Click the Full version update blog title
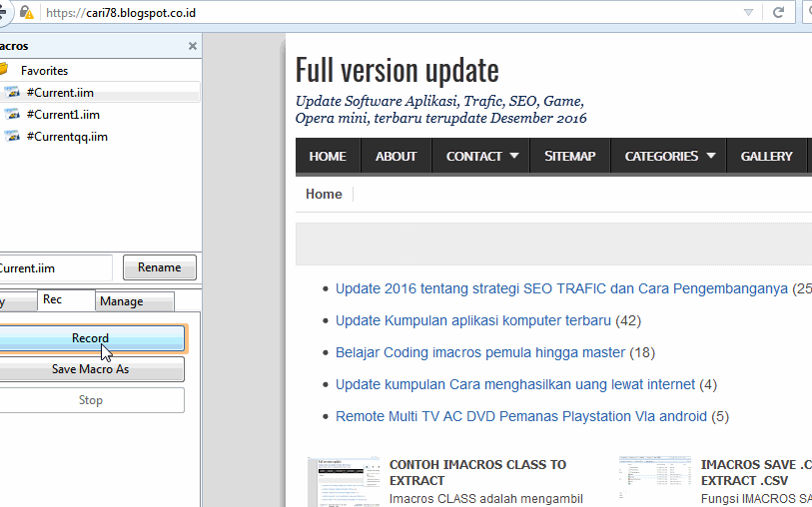812x507 pixels. coord(398,70)
